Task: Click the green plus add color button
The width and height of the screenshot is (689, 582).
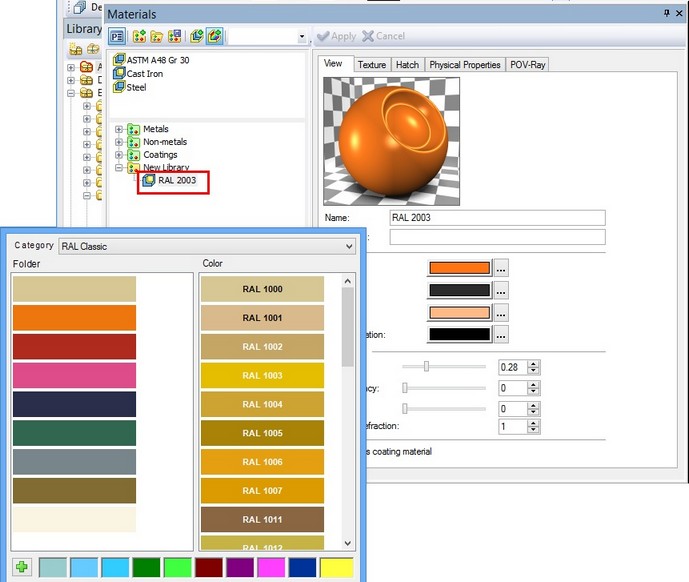Action: pos(22,567)
